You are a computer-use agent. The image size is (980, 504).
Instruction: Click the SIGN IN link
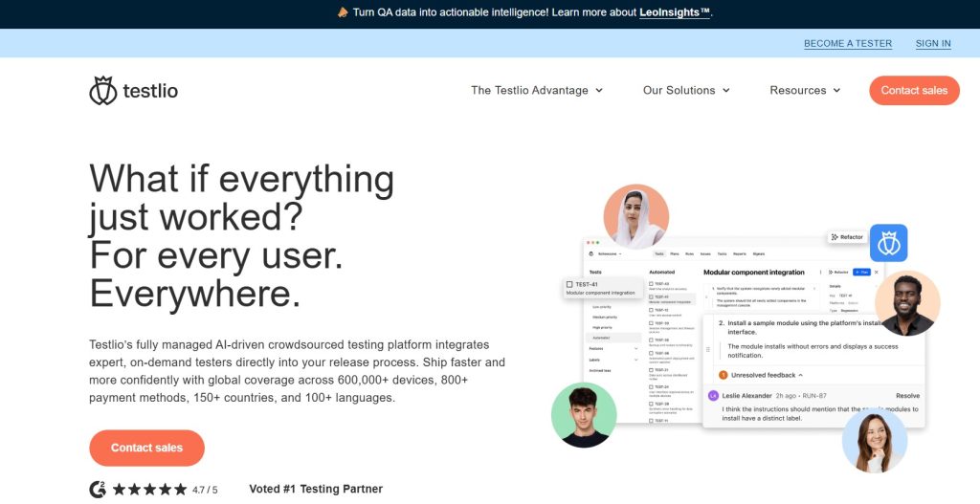(933, 43)
